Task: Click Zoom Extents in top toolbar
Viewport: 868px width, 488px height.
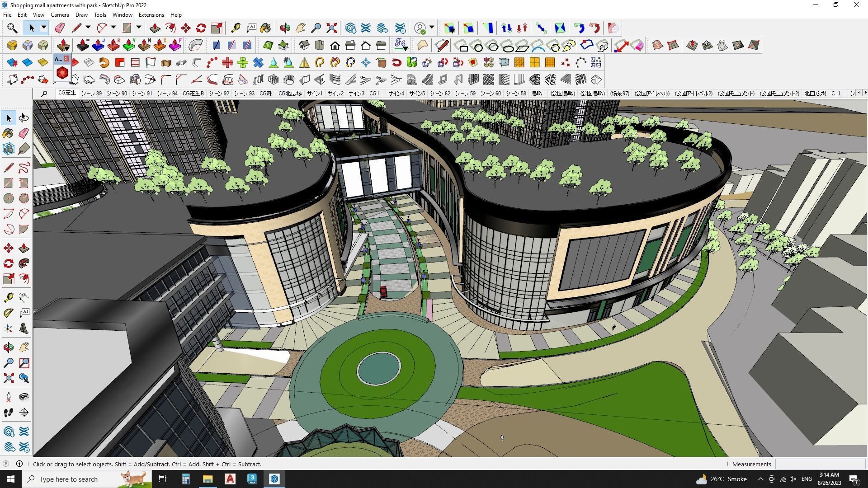Action: click(x=331, y=28)
